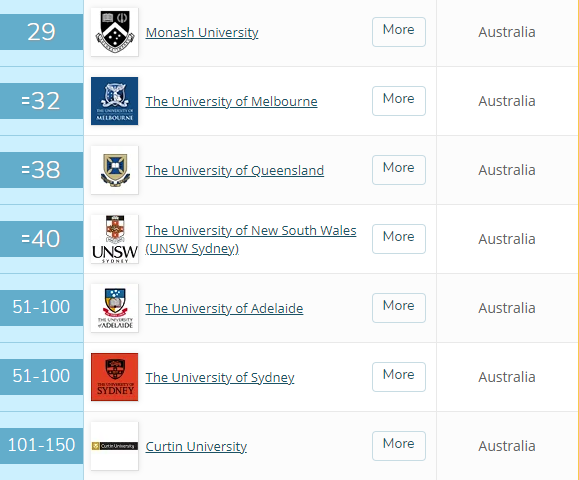The image size is (579, 480).
Task: Click the Curtin University logo
Action: point(114,446)
